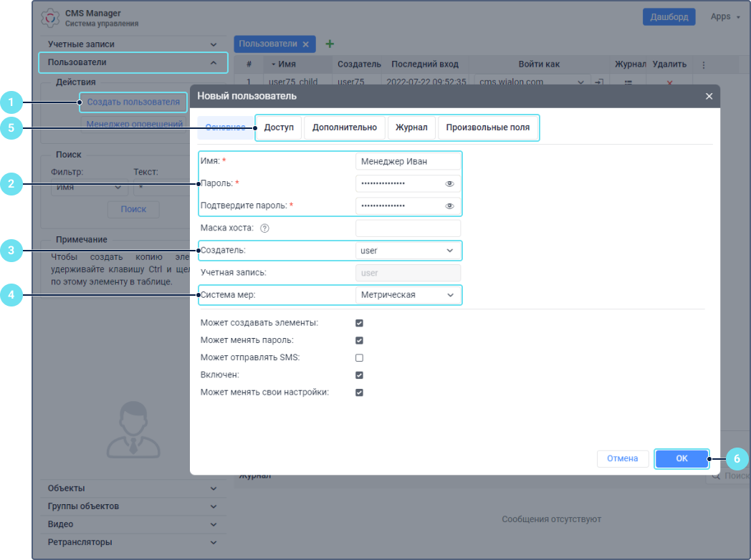Click host mask help question icon
The width and height of the screenshot is (751, 560).
coord(264,228)
